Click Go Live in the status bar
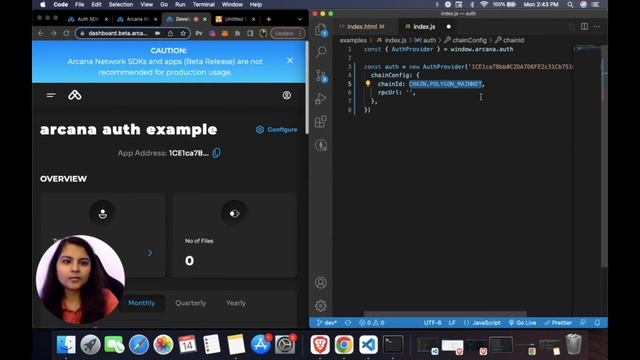Image resolution: width=640 pixels, height=360 pixels. tap(522, 322)
